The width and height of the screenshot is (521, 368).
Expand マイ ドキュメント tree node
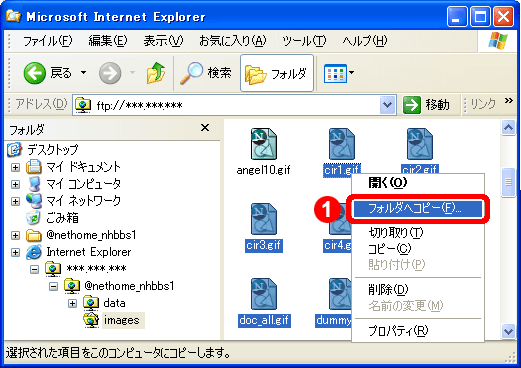15,167
